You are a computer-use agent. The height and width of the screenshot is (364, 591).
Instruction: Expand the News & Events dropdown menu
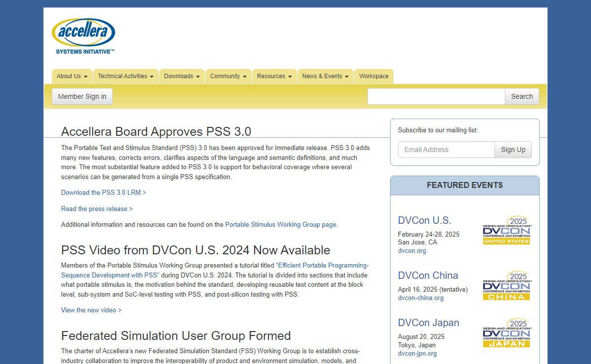[x=325, y=76]
